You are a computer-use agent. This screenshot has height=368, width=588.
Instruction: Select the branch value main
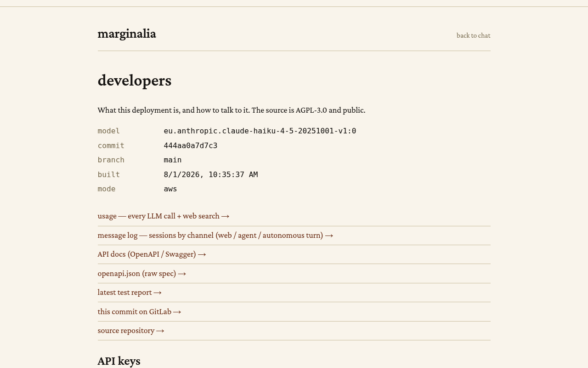pyautogui.click(x=173, y=160)
